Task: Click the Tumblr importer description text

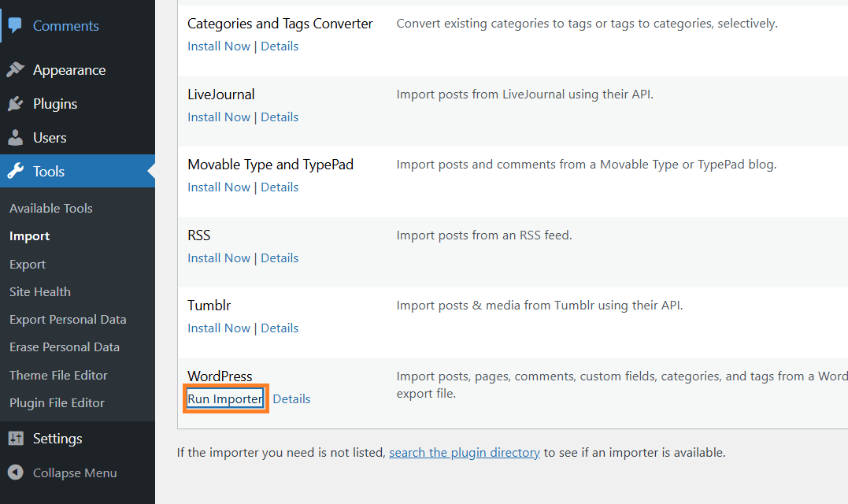Action: [x=539, y=305]
